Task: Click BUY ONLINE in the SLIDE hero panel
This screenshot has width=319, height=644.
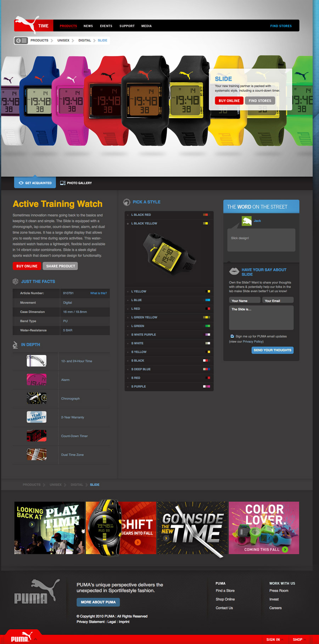Action: [229, 101]
